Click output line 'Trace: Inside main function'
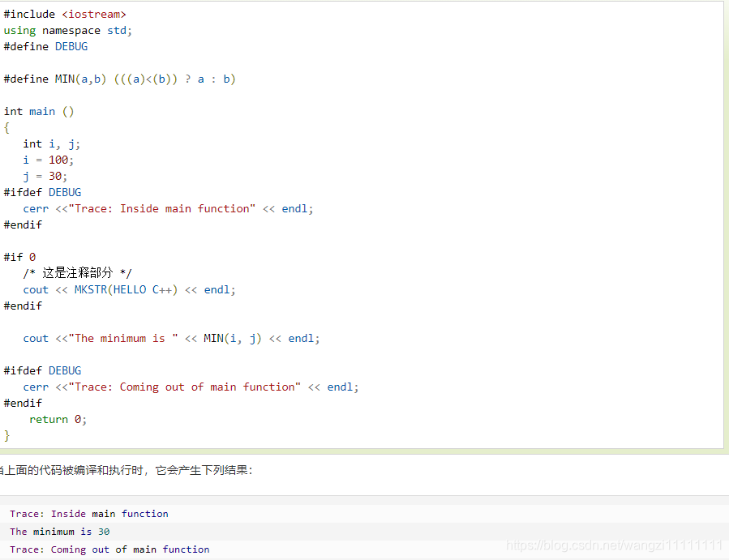The image size is (729, 560). (89, 514)
